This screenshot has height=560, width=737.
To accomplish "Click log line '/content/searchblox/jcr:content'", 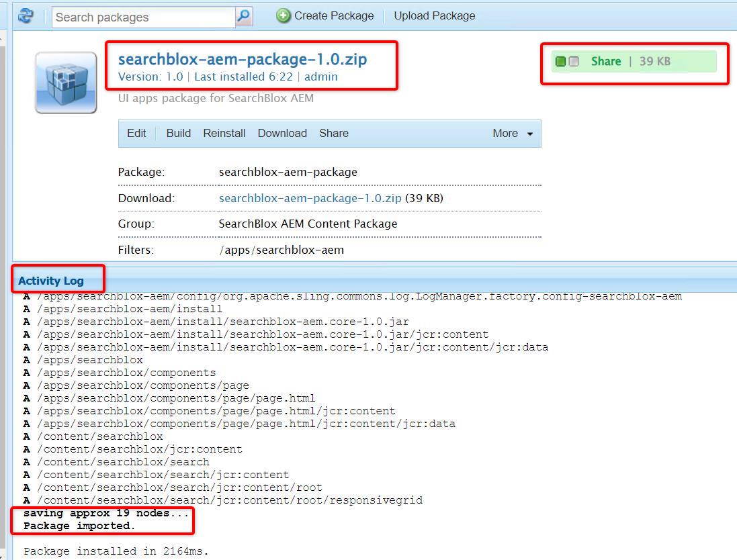I will pos(140,449).
